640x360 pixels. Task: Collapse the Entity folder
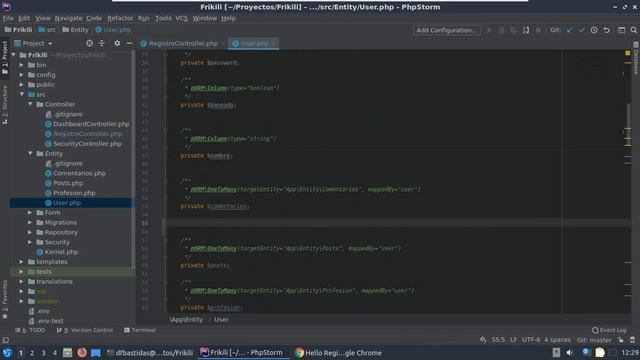pyautogui.click(x=30, y=153)
